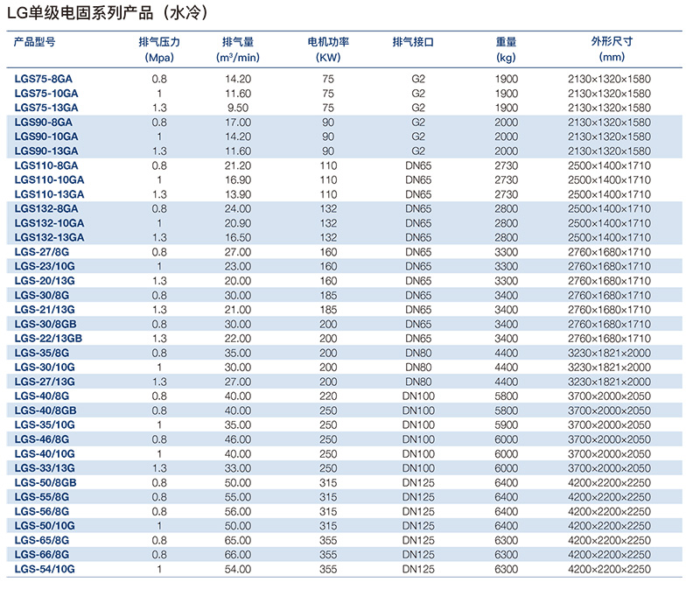This screenshot has width=700, height=603.
Task: Select model LGS110-13GA
Action: point(49,194)
